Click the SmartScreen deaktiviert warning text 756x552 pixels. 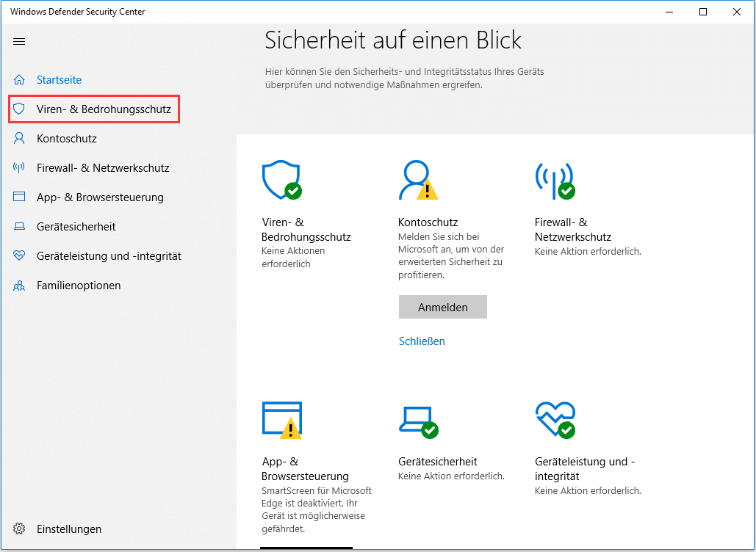(316, 509)
